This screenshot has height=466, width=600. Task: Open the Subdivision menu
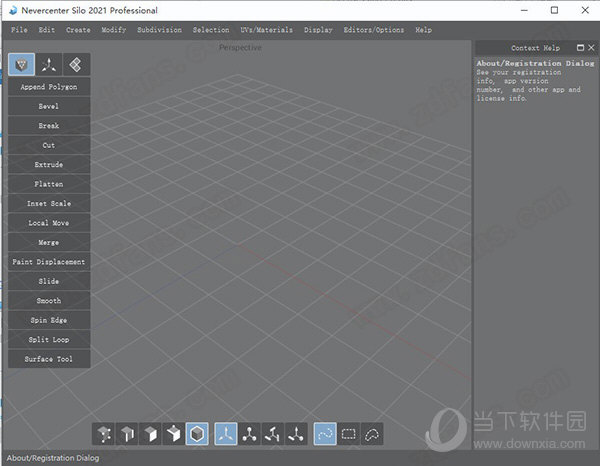click(x=159, y=30)
